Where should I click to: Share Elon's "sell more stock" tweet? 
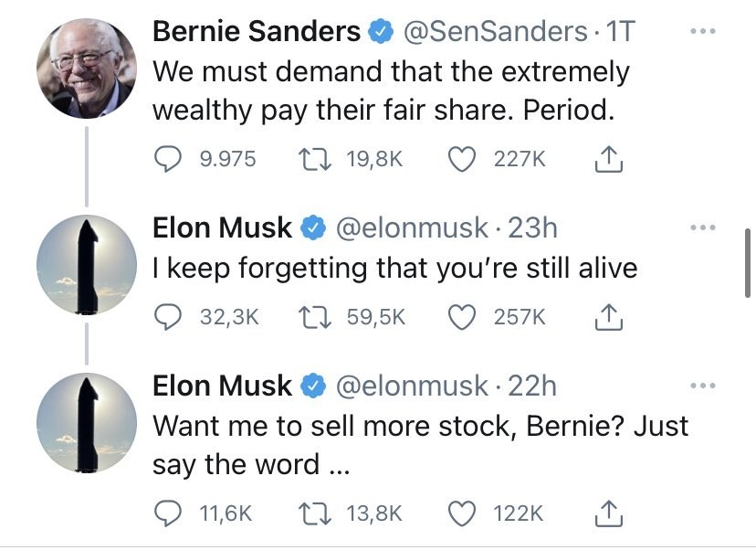(607, 514)
